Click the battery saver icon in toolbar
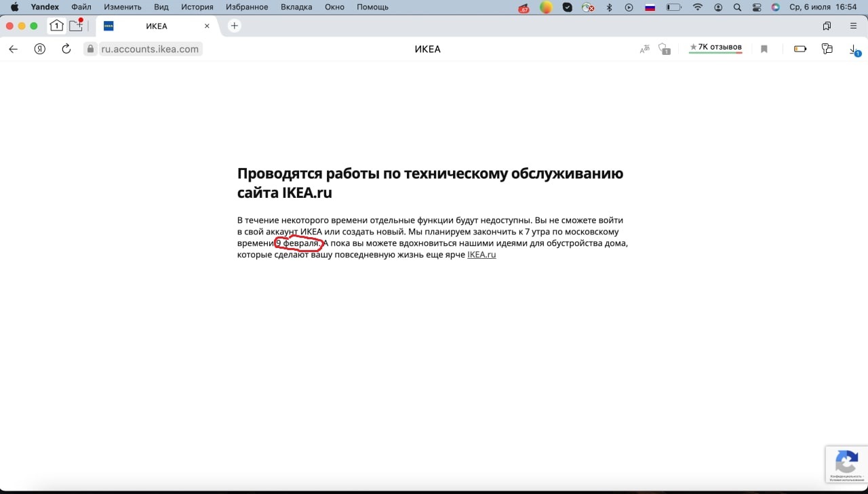 point(800,49)
